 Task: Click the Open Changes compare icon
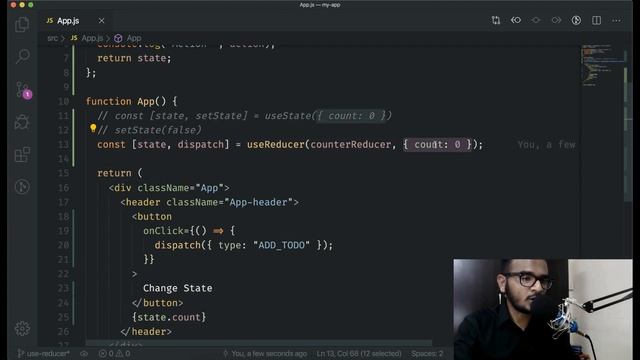pos(496,20)
